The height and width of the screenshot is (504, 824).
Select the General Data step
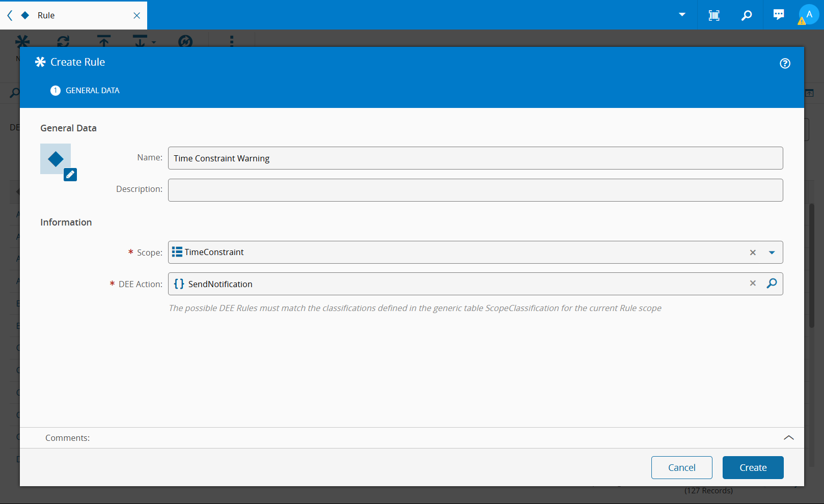[x=85, y=91]
